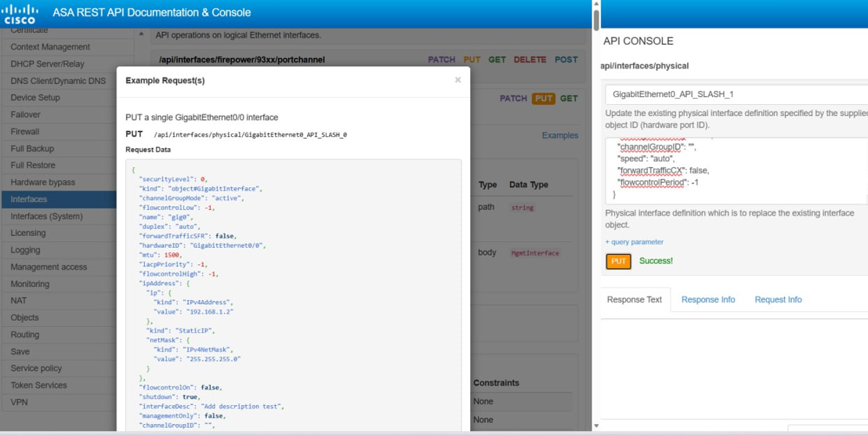Image resolution: width=868 pixels, height=435 pixels.
Task: Click the highlighted PUT method badge
Action: [543, 99]
